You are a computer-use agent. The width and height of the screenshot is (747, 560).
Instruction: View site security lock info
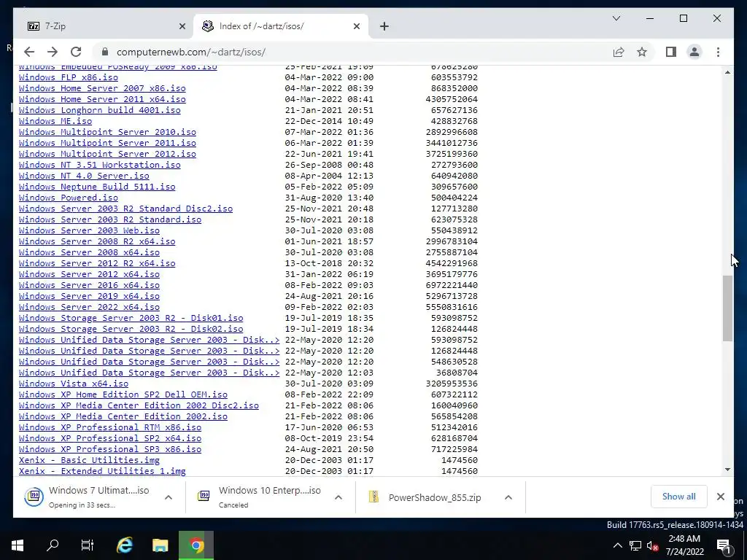pyautogui.click(x=105, y=52)
